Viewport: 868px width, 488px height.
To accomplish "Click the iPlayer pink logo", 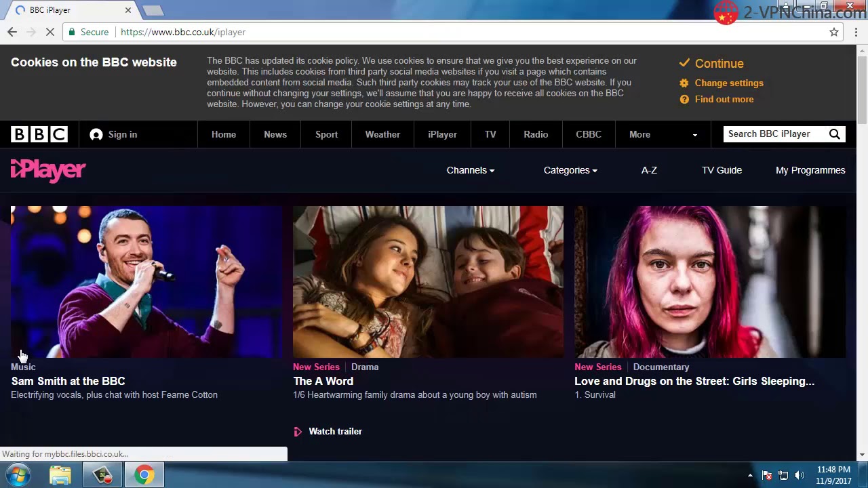I will (48, 170).
